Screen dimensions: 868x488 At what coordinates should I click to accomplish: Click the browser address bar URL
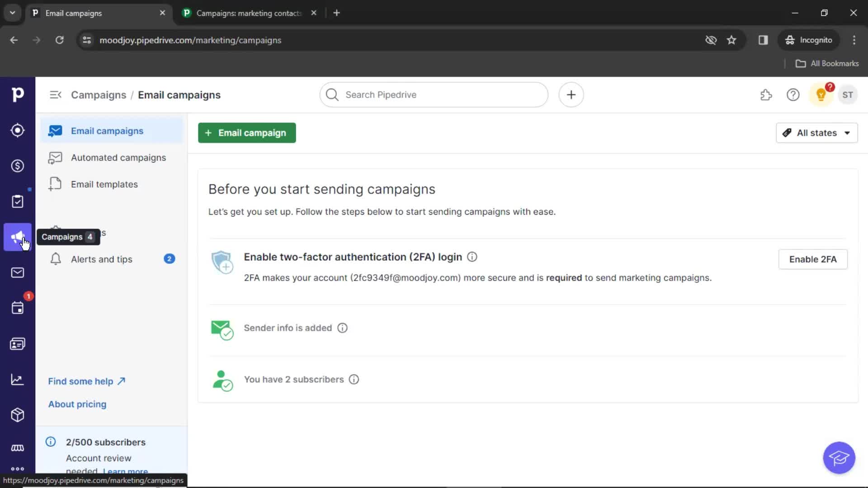pyautogui.click(x=190, y=40)
